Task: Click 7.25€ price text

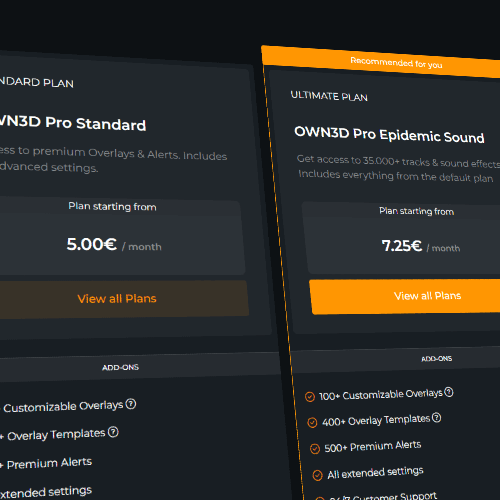Action: pos(402,246)
